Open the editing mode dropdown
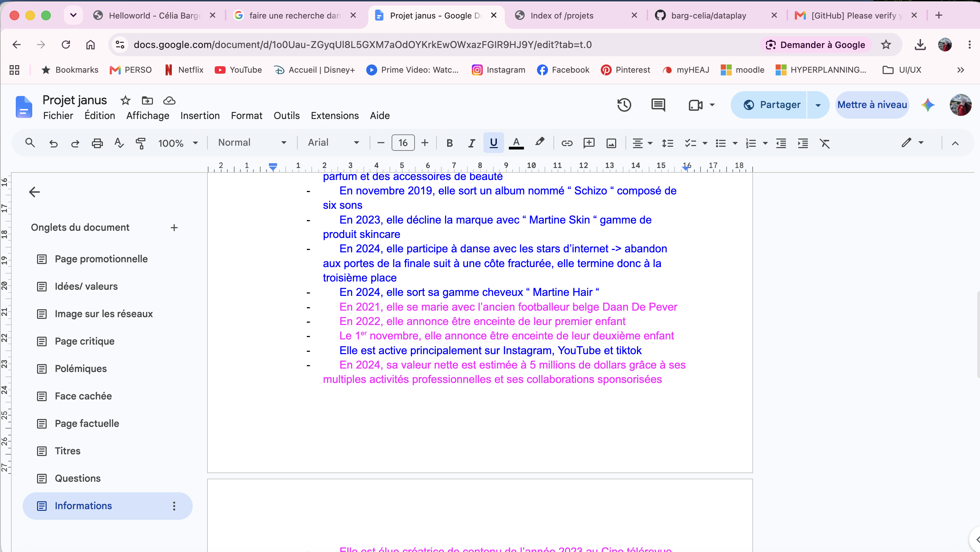This screenshot has height=552, width=980. [912, 143]
